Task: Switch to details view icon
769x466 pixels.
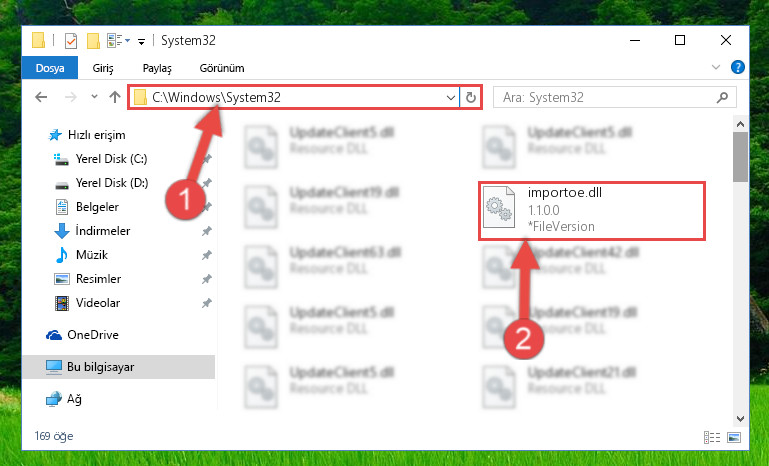Action: click(712, 437)
